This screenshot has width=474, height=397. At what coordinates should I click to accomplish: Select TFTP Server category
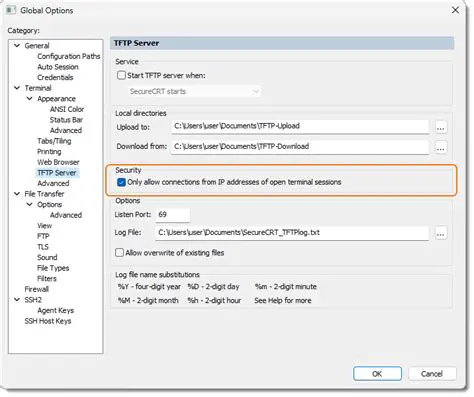point(57,173)
